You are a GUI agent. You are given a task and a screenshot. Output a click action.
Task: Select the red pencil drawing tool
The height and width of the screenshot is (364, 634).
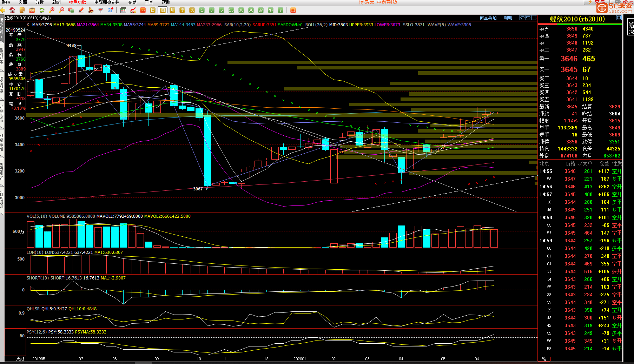81,10
